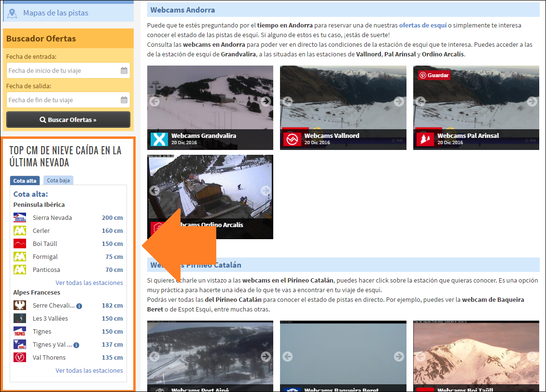The width and height of the screenshot is (546, 392).
Task: Click the Serre Chevalier resort logo
Action: [x=20, y=305]
